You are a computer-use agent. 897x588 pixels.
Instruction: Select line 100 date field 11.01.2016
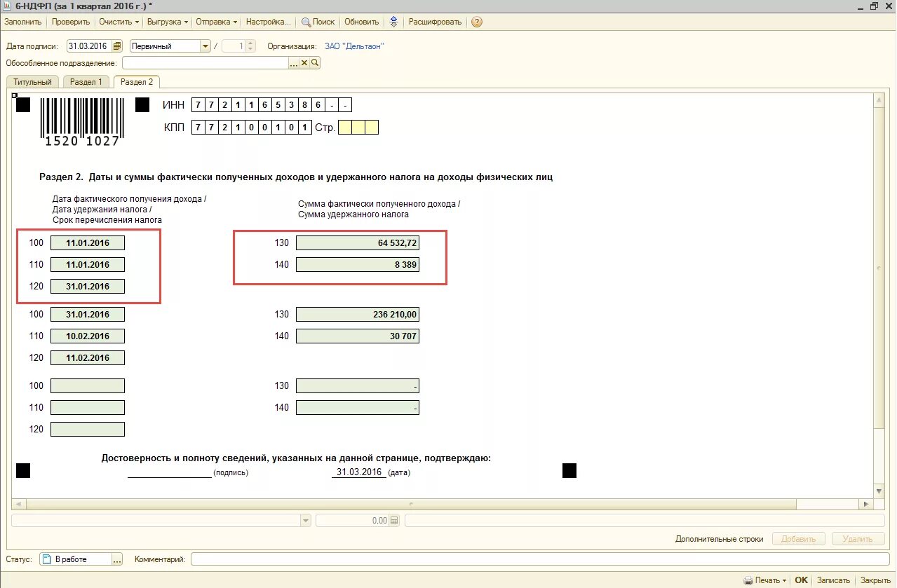(88, 243)
